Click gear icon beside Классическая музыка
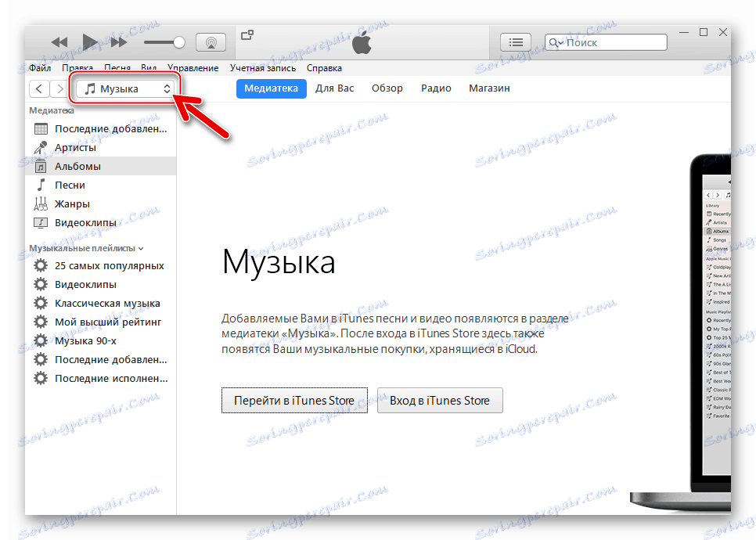The height and width of the screenshot is (540, 756). click(x=41, y=304)
